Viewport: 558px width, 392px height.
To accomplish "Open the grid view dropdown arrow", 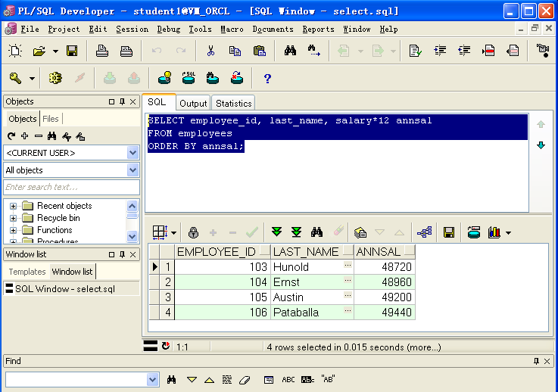I will click(173, 233).
